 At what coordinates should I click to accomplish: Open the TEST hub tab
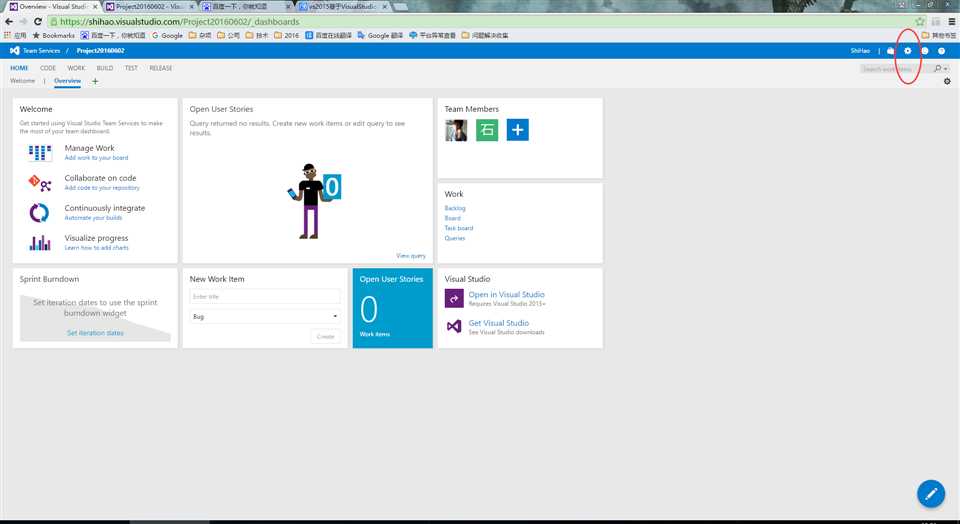[131, 68]
